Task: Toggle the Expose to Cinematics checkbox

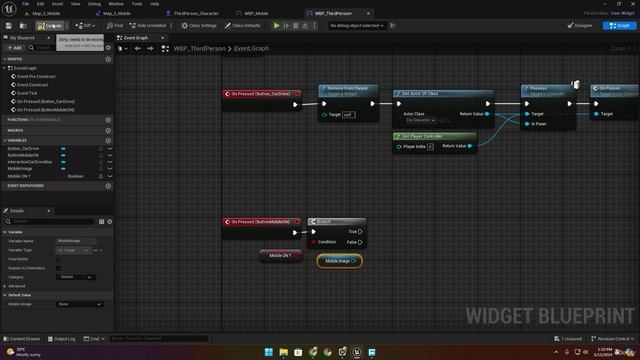Action: click(x=58, y=269)
